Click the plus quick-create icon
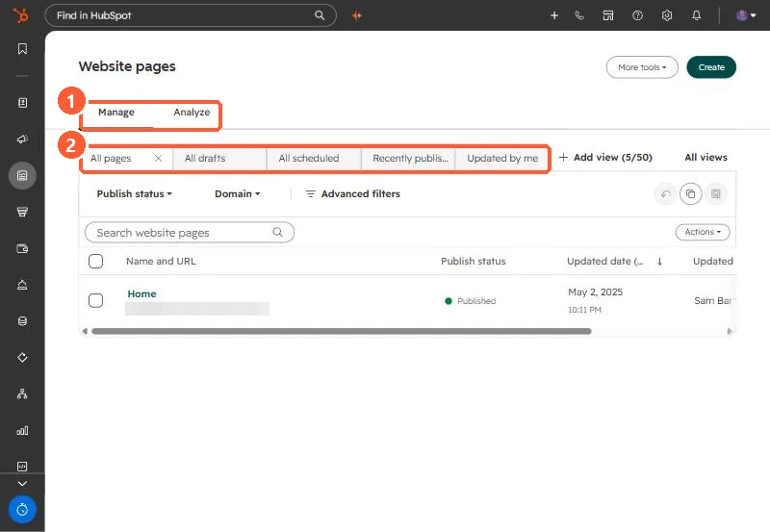This screenshot has height=532, width=770. [x=554, y=15]
